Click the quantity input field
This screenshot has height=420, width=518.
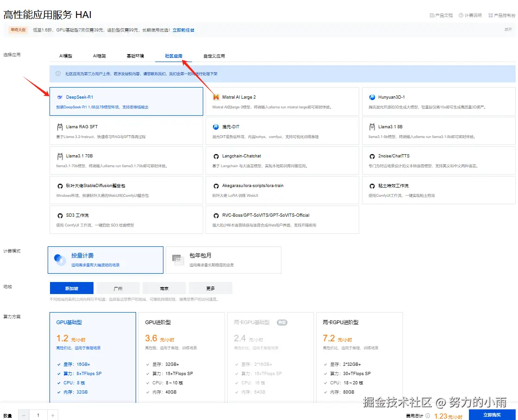(38, 415)
